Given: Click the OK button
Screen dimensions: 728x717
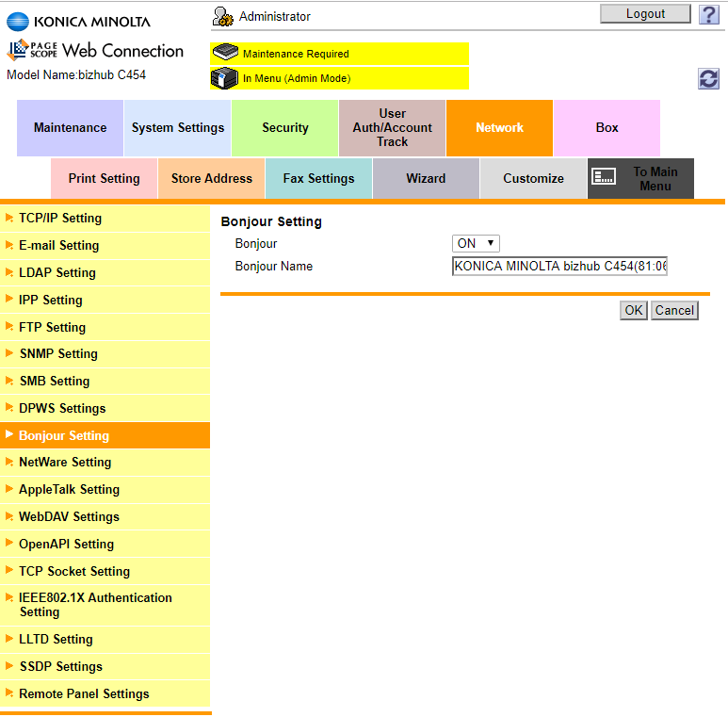Looking at the screenshot, I should (x=633, y=310).
